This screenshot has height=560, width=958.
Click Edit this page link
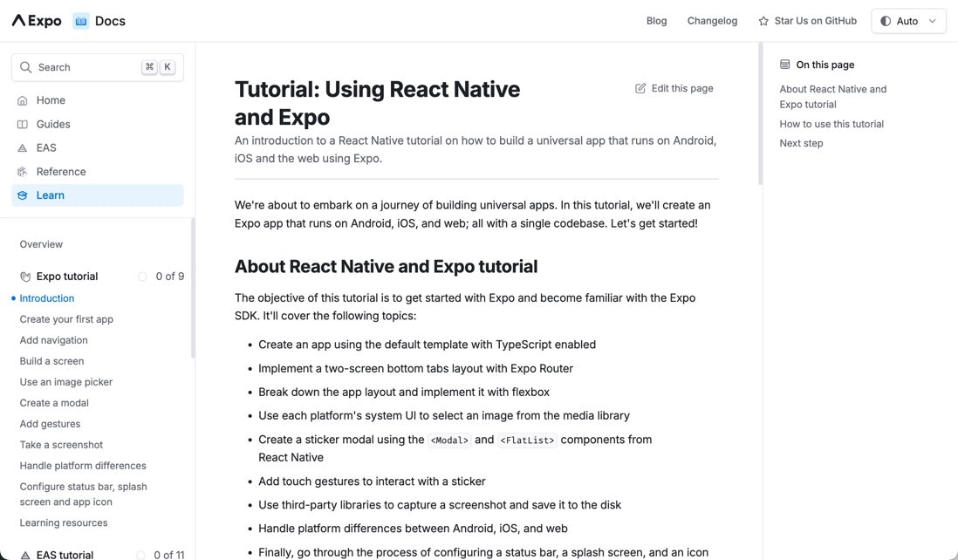[674, 89]
